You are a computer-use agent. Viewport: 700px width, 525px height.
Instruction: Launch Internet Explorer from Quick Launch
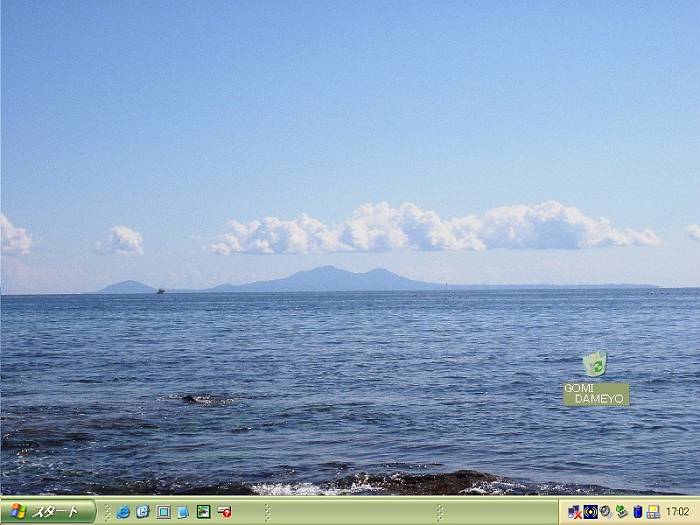tap(123, 512)
